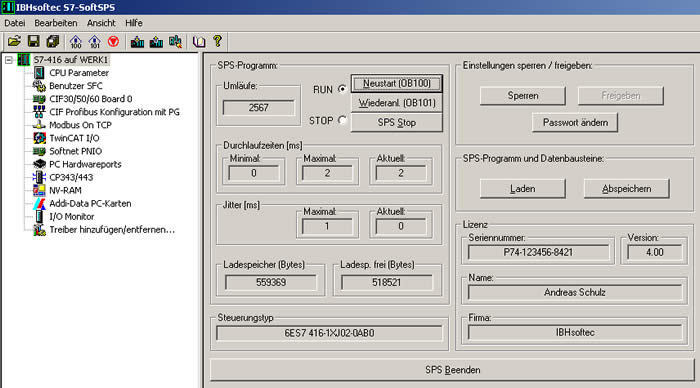Open the manual book toolbar icon
700x388 pixels.
pyautogui.click(x=199, y=42)
